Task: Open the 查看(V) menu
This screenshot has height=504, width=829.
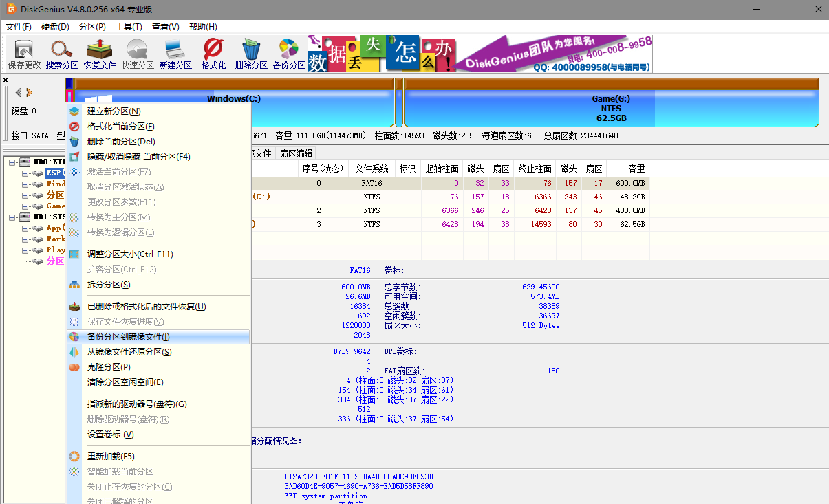Action: tap(165, 27)
